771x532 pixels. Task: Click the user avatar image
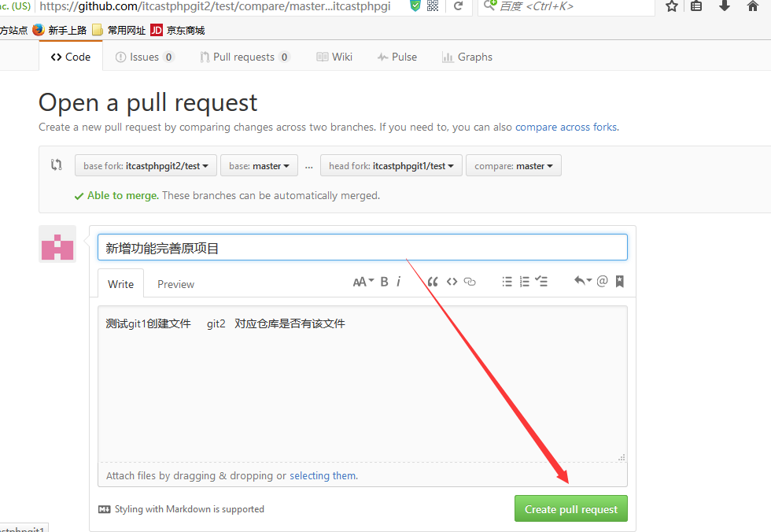(57, 244)
